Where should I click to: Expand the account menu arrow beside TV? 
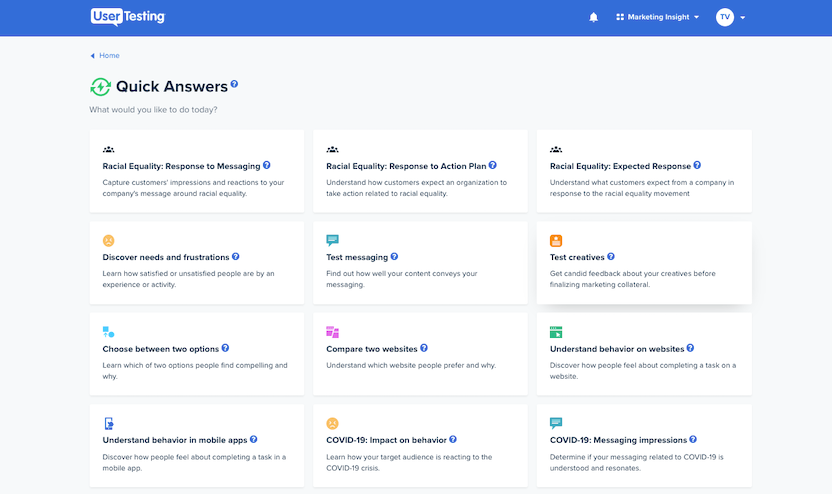[742, 18]
